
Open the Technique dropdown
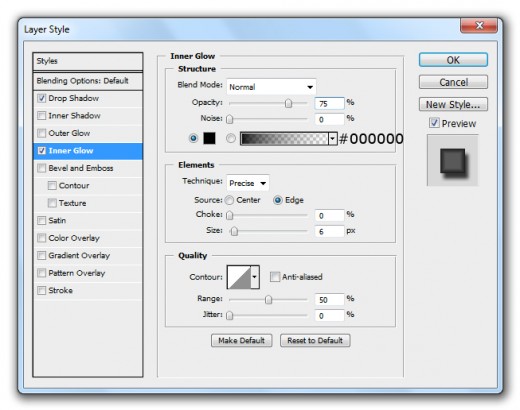[x=248, y=183]
